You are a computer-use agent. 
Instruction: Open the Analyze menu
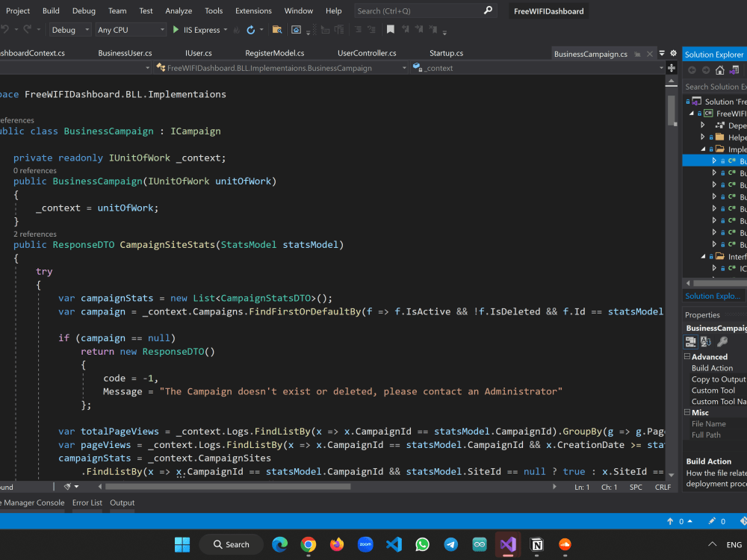[179, 10]
